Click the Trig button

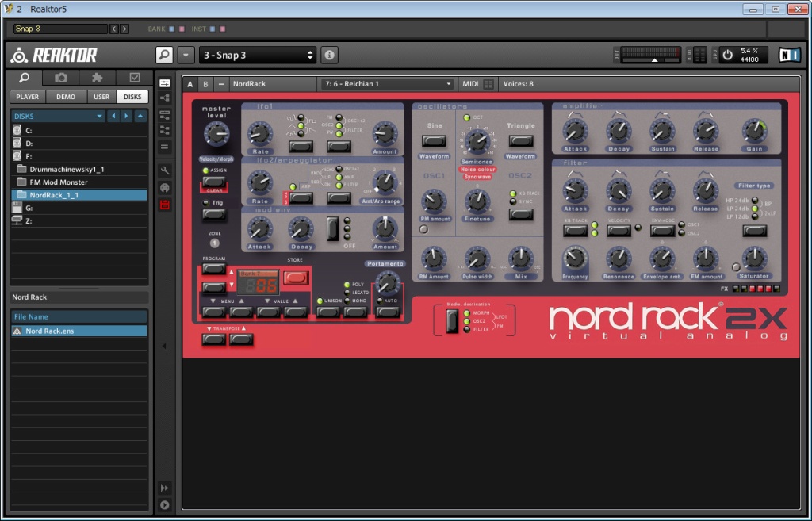point(214,214)
